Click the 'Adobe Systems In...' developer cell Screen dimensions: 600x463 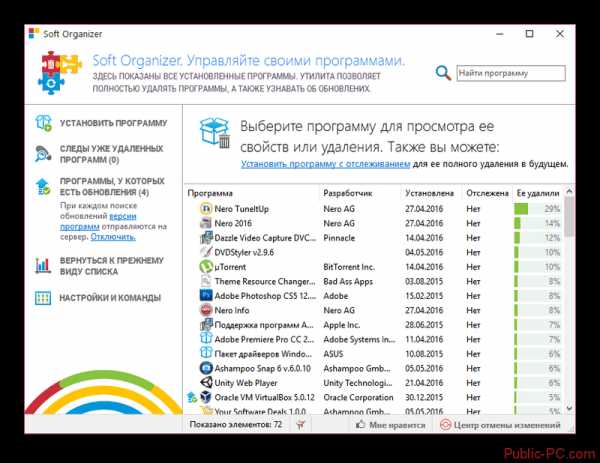(359, 339)
